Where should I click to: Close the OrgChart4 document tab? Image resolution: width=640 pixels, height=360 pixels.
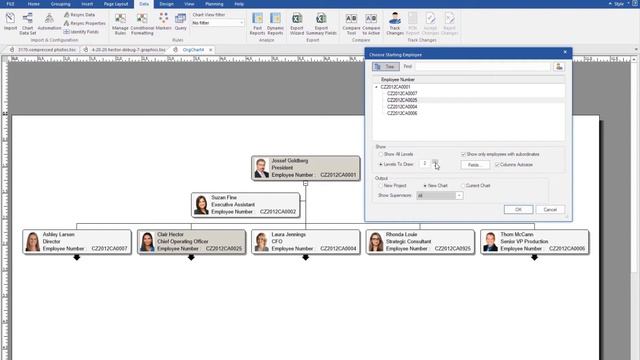click(x=211, y=50)
